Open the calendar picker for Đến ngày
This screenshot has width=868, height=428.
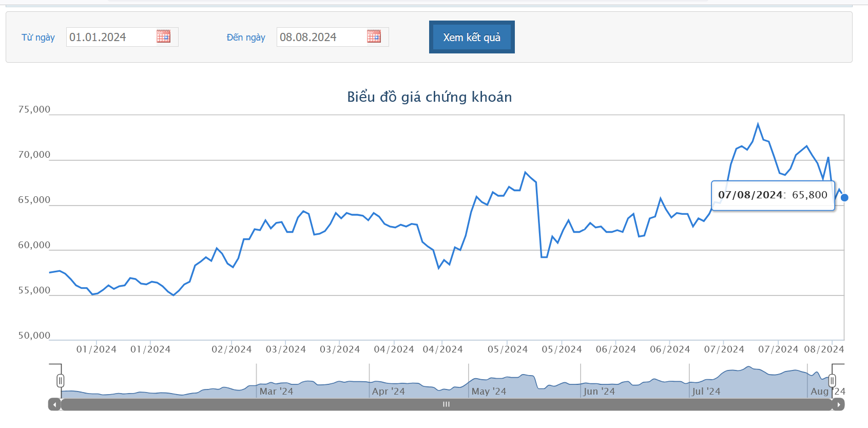[x=374, y=36]
